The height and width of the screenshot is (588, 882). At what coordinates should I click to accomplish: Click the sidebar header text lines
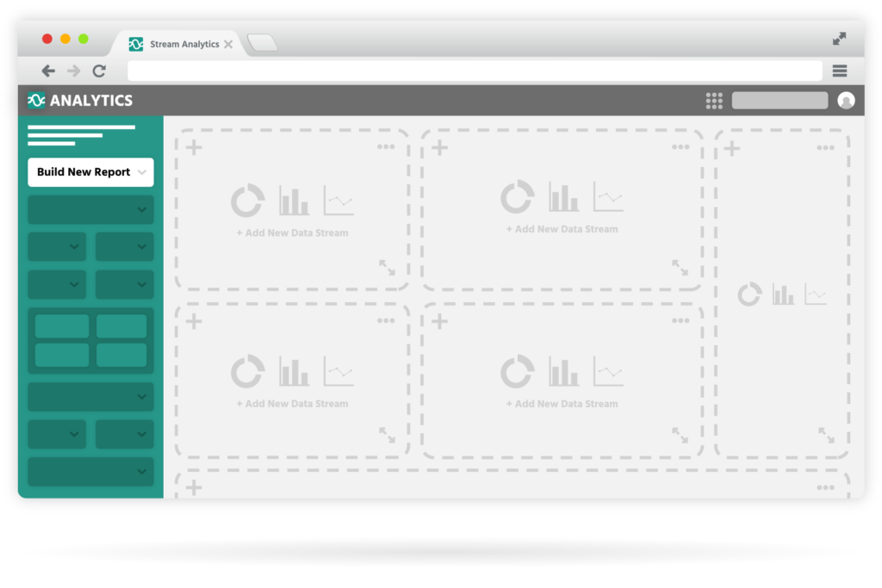pyautogui.click(x=81, y=135)
